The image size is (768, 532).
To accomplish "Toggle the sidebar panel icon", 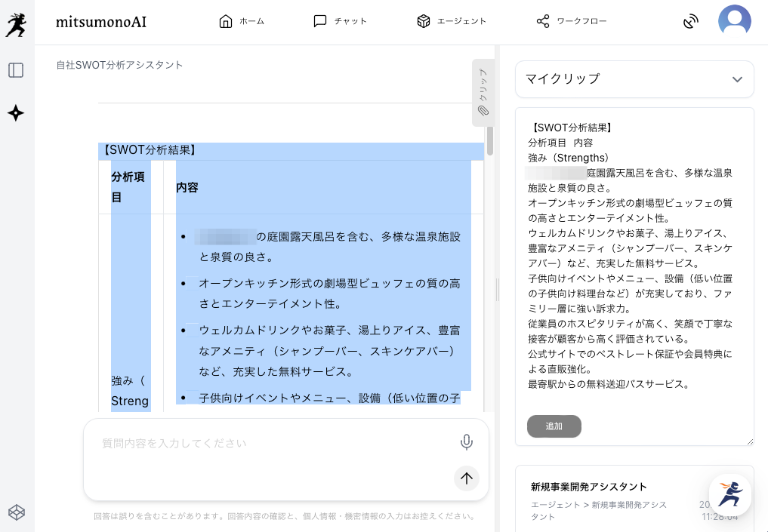I will click(x=16, y=70).
